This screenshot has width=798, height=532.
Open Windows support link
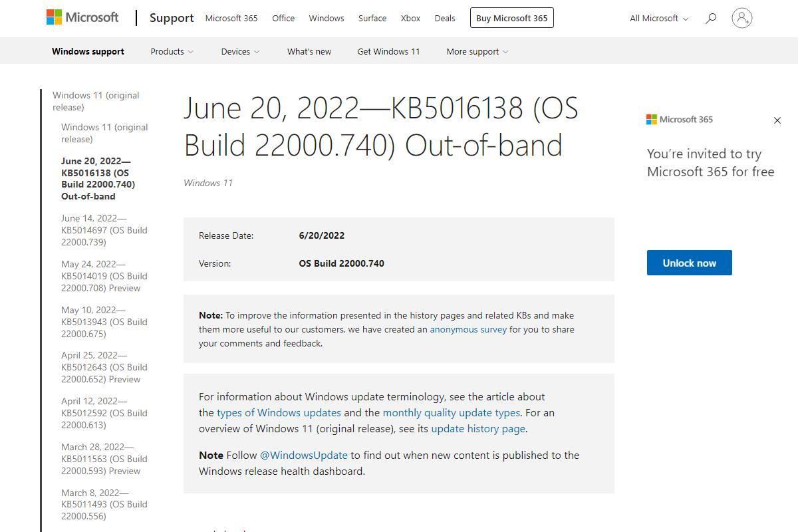tap(88, 51)
